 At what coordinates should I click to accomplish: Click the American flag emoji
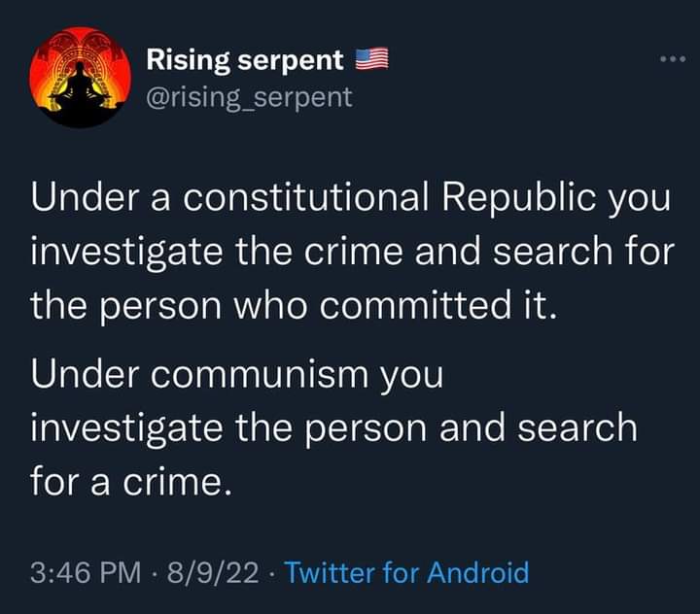[372, 61]
